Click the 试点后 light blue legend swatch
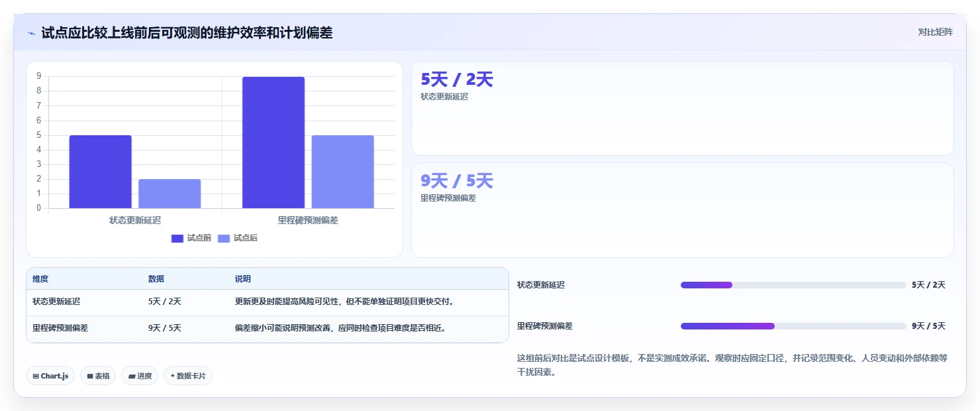Viewport: 980px width, 411px height. (x=223, y=239)
